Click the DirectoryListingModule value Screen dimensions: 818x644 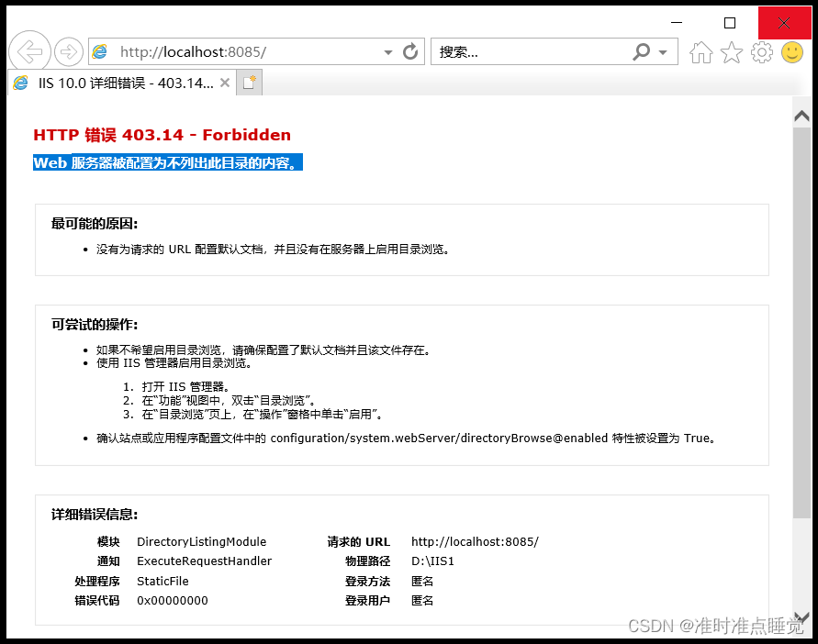[x=201, y=542]
